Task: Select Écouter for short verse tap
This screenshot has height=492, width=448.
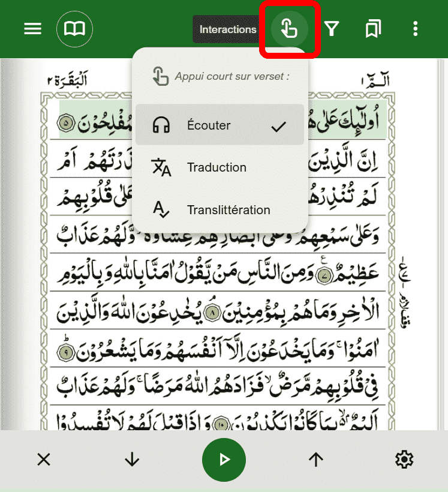Action: pyautogui.click(x=220, y=125)
